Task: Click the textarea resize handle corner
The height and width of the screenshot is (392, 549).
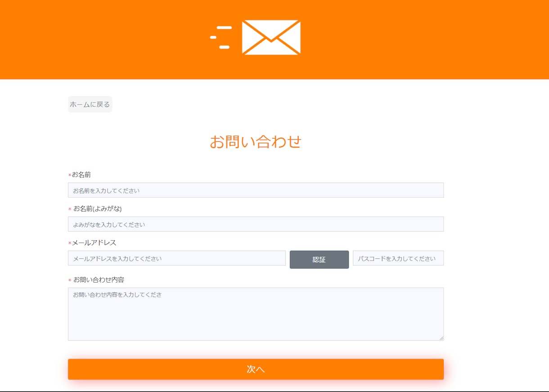Action: [441, 338]
